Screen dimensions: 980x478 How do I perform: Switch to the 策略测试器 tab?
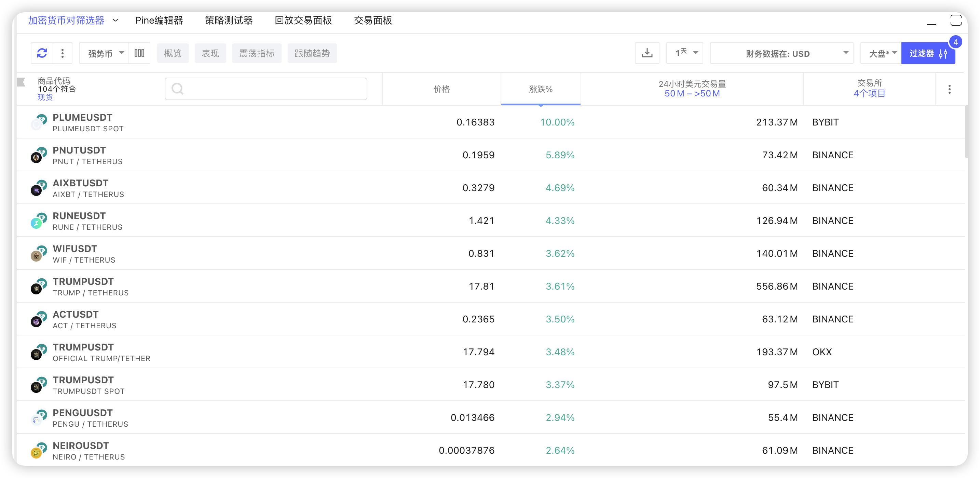coord(229,20)
